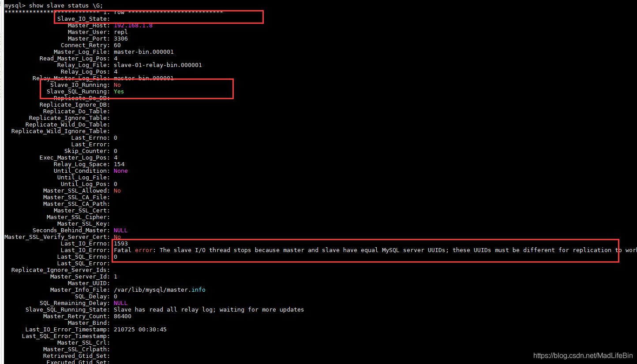Click the Master_Host IP address 192.168.1.8
This screenshot has width=637, height=364.
[x=133, y=26]
